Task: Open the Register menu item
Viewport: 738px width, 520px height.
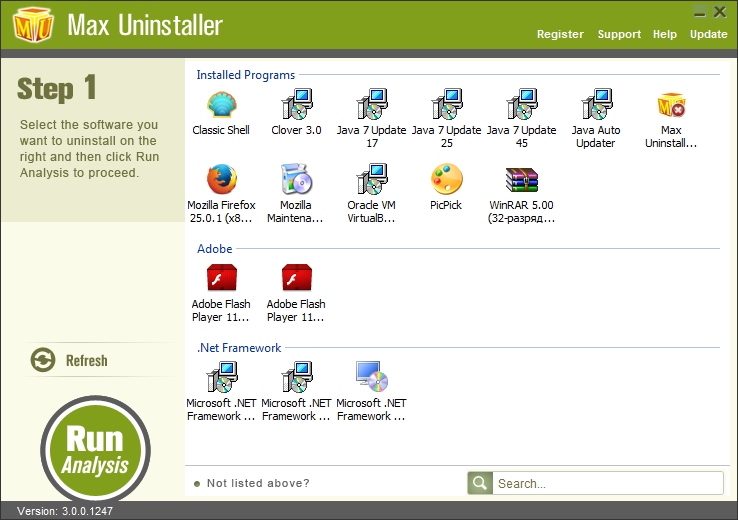Action: [x=560, y=34]
